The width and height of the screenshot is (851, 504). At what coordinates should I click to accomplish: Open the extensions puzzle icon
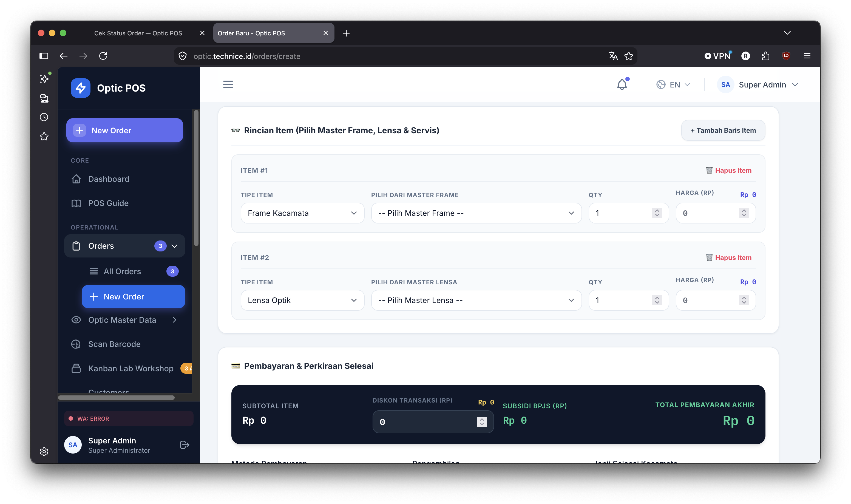point(765,56)
